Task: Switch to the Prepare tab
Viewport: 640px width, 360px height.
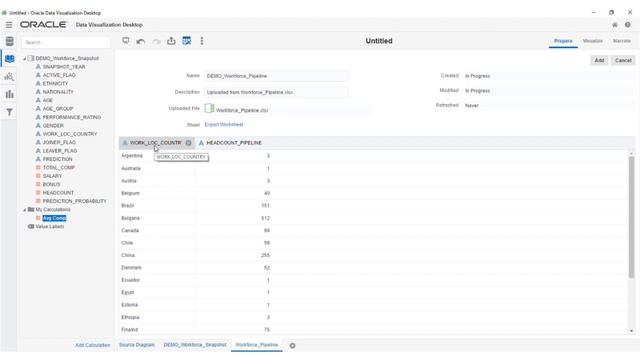Action: pyautogui.click(x=563, y=41)
